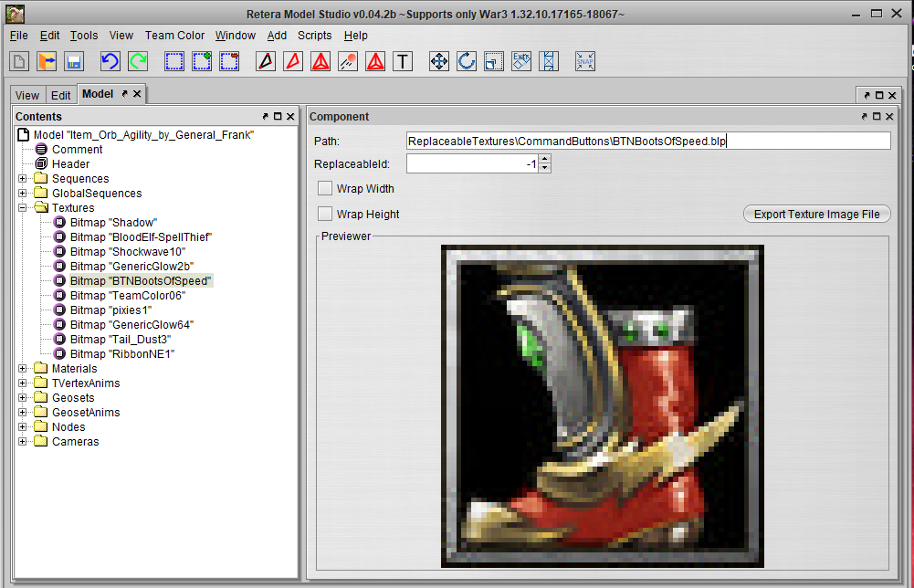Expand the Materials folder
This screenshot has height=588, width=914.
[x=22, y=368]
